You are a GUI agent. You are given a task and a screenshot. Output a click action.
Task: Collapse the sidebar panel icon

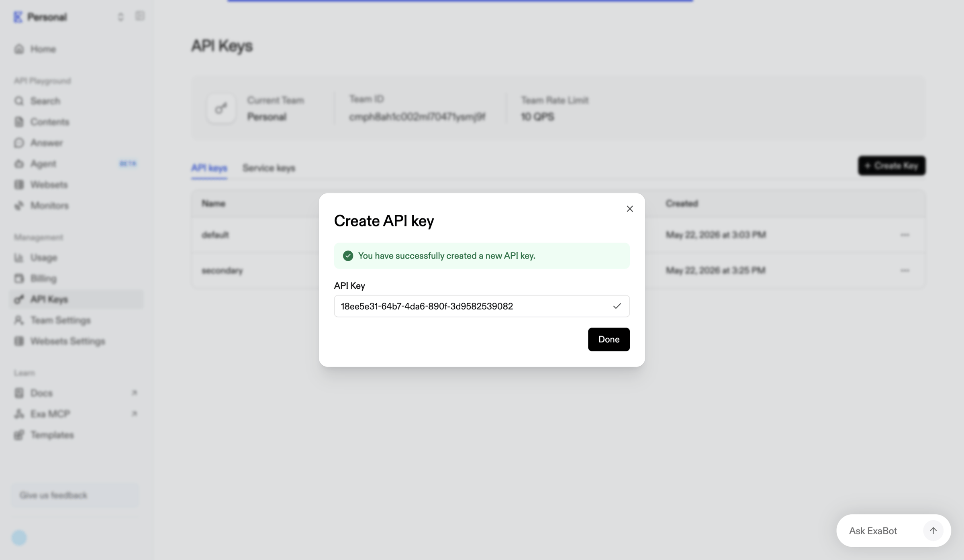click(140, 16)
